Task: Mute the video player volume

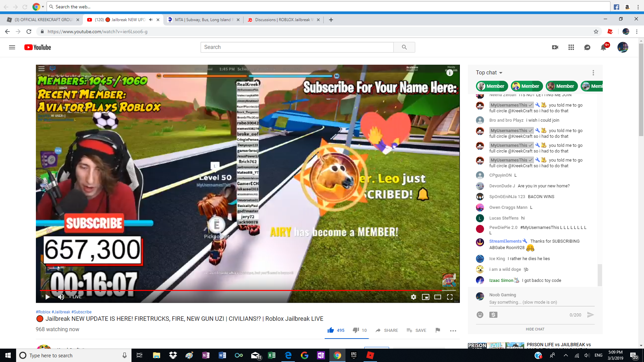Action: coord(61,297)
